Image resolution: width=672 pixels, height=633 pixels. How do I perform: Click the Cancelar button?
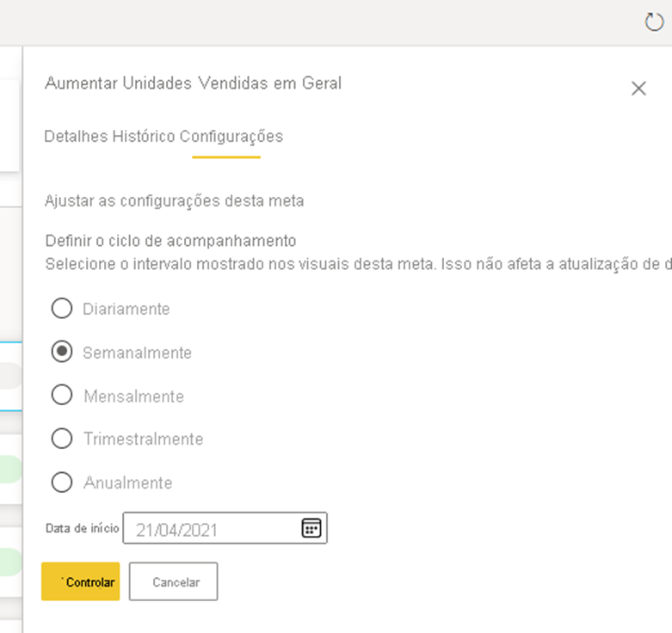[x=175, y=582]
